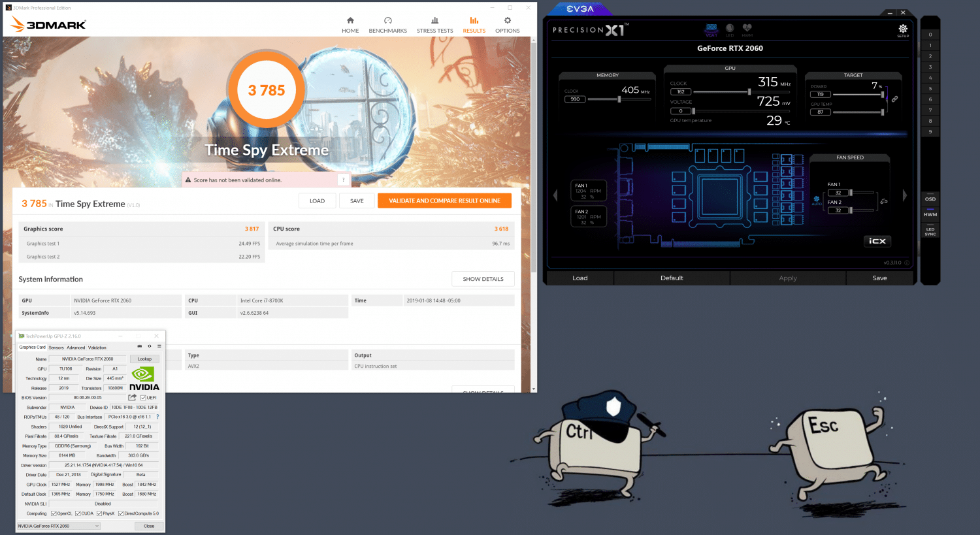Click the Save button in 3DMark
980x535 pixels.
click(357, 201)
